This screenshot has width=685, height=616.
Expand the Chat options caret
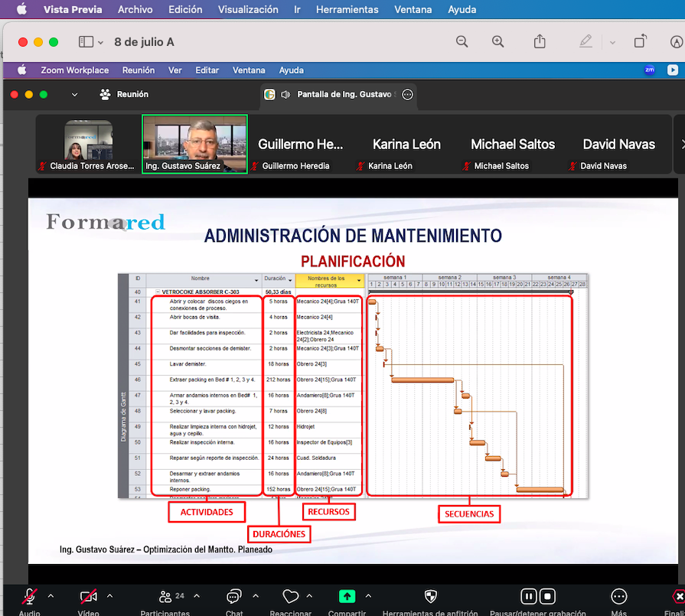click(x=256, y=595)
